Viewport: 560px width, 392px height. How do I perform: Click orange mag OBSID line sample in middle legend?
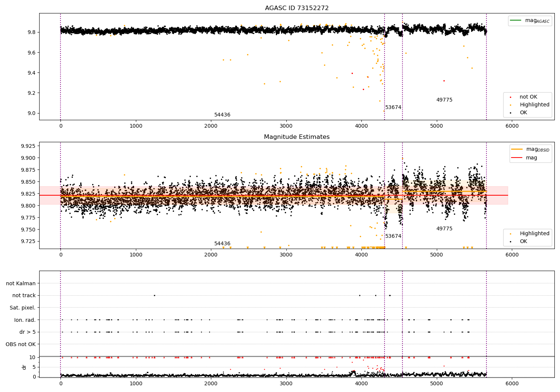[x=517, y=149]
